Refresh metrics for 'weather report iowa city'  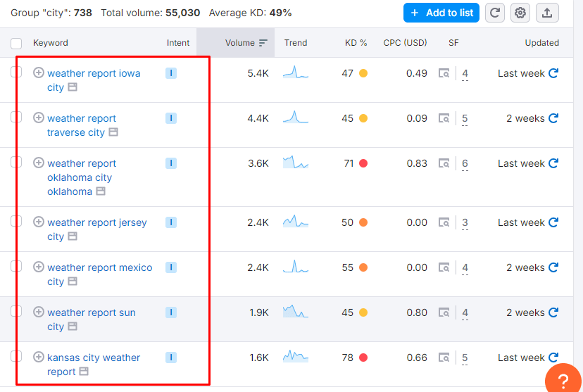553,73
